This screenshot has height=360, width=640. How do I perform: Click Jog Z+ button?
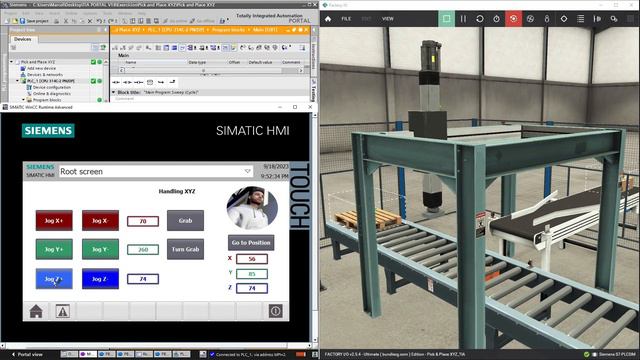[x=54, y=279]
